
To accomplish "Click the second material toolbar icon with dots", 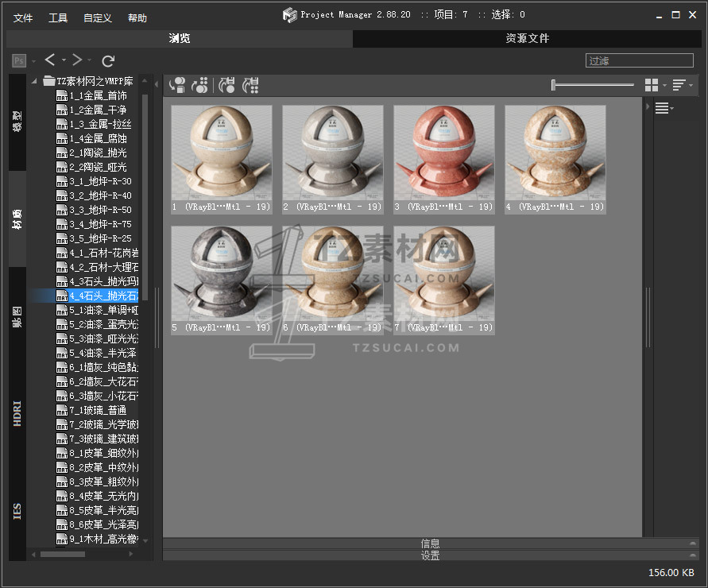I will point(200,85).
